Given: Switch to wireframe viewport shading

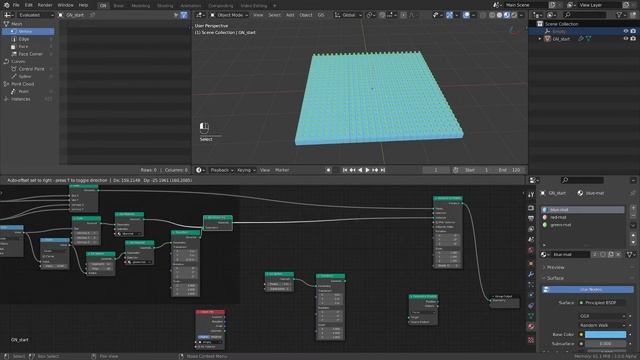Looking at the screenshot, I should pos(492,15).
